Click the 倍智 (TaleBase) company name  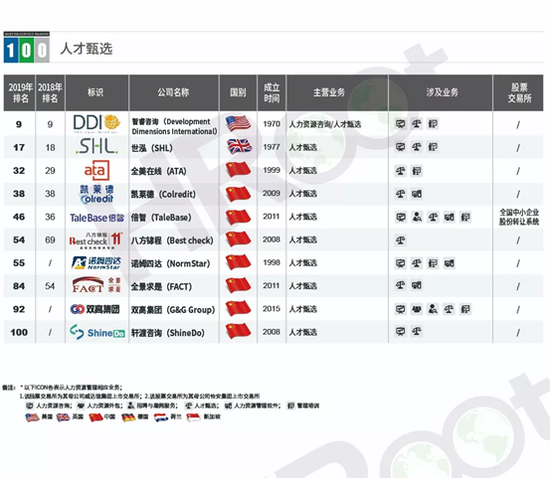click(x=161, y=217)
